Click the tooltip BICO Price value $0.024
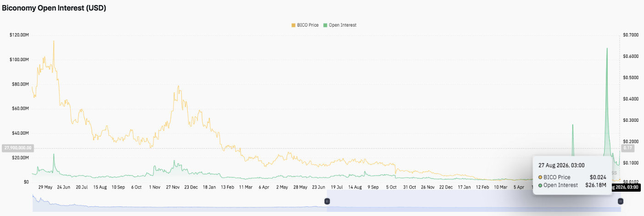Image resolution: width=644 pixels, height=216 pixels. pos(598,177)
